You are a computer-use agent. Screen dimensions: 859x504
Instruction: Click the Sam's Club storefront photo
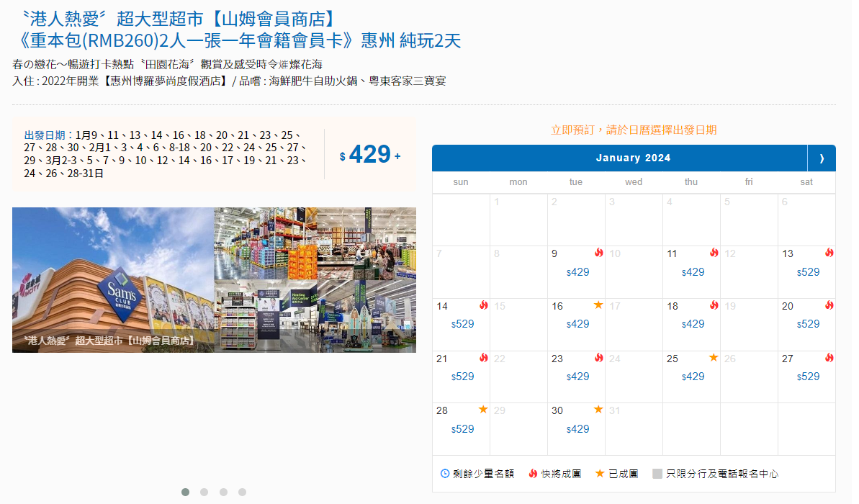coord(112,280)
